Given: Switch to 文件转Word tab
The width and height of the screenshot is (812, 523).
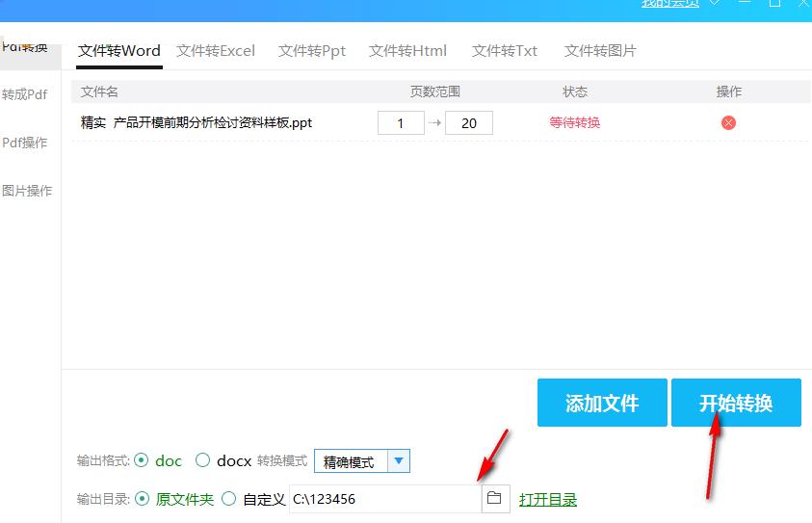Looking at the screenshot, I should click(119, 51).
